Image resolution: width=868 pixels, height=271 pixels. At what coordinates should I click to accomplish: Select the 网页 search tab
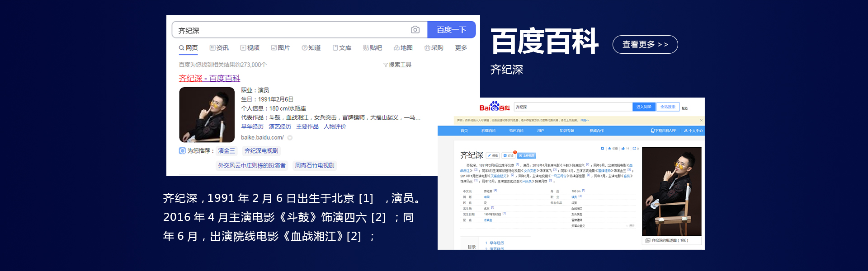click(x=189, y=48)
